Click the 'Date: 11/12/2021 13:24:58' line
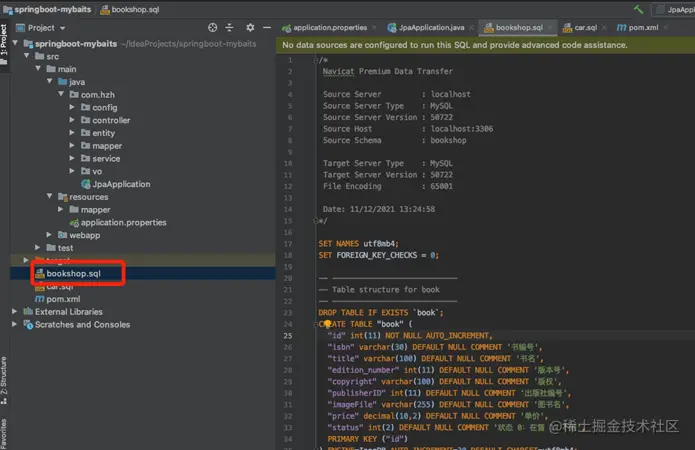Screen dimensions: 695x450 coord(379,209)
